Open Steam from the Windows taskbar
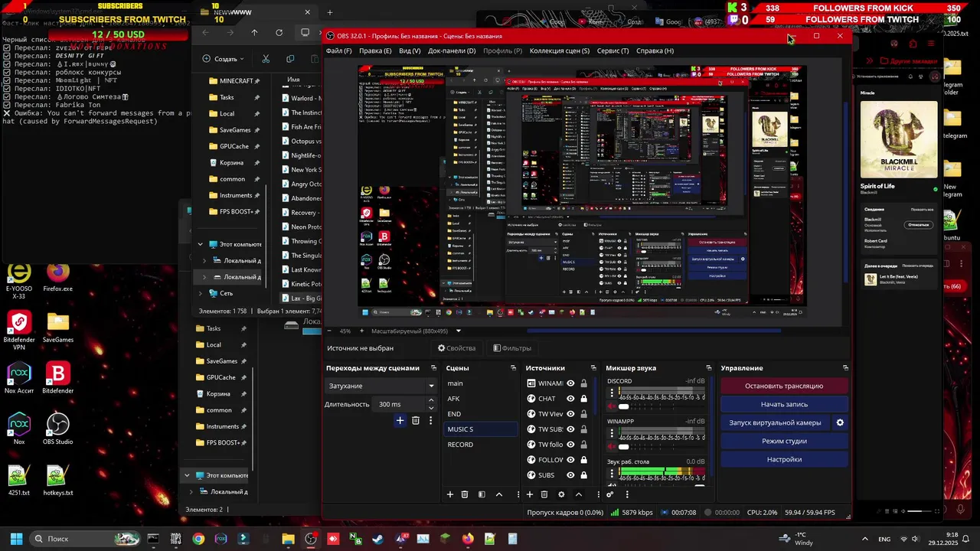Screen dimensions: 980x551 [x=377, y=539]
